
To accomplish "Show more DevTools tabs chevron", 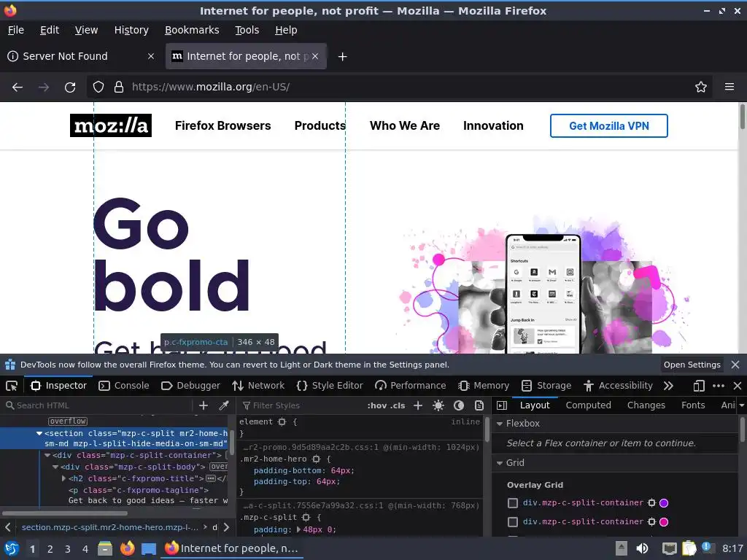I will [668, 386].
